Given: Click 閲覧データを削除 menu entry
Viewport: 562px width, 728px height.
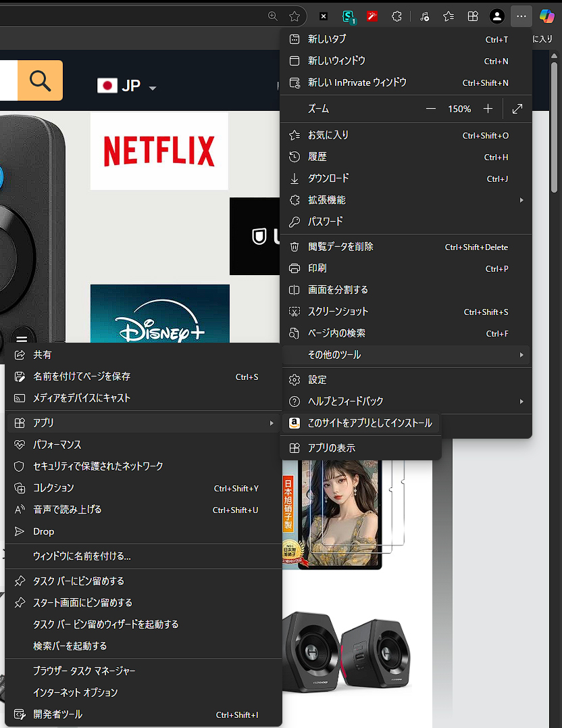Looking at the screenshot, I should (x=340, y=247).
